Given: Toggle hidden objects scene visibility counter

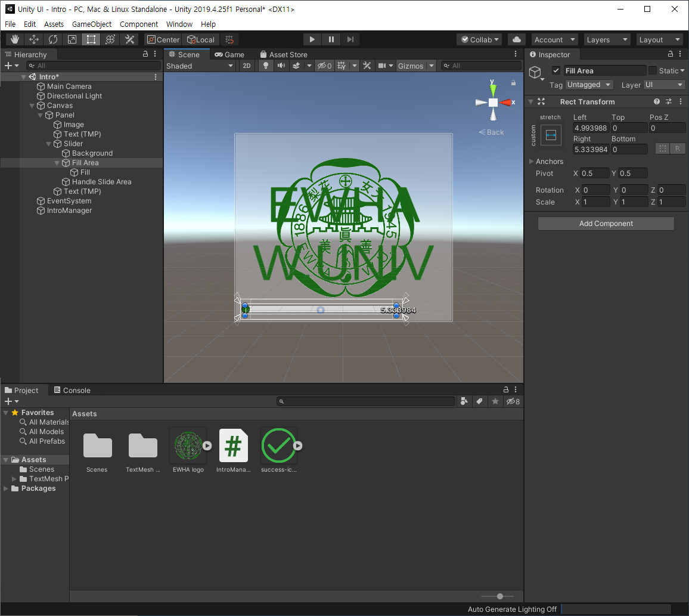Looking at the screenshot, I should 325,66.
